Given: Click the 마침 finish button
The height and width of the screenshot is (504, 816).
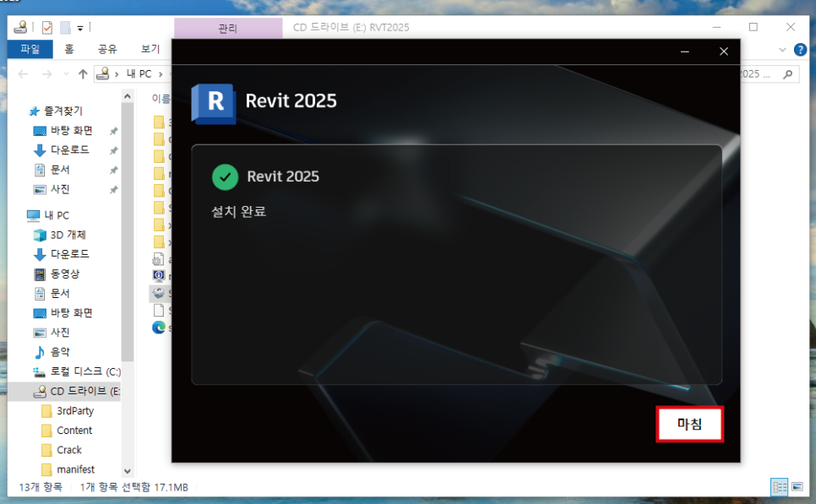Looking at the screenshot, I should (689, 424).
